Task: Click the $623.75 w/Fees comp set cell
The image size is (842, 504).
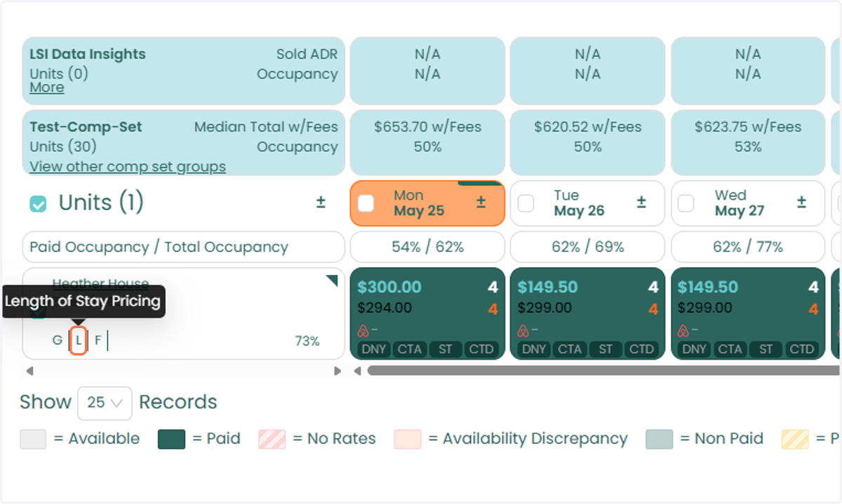Action: [x=748, y=142]
